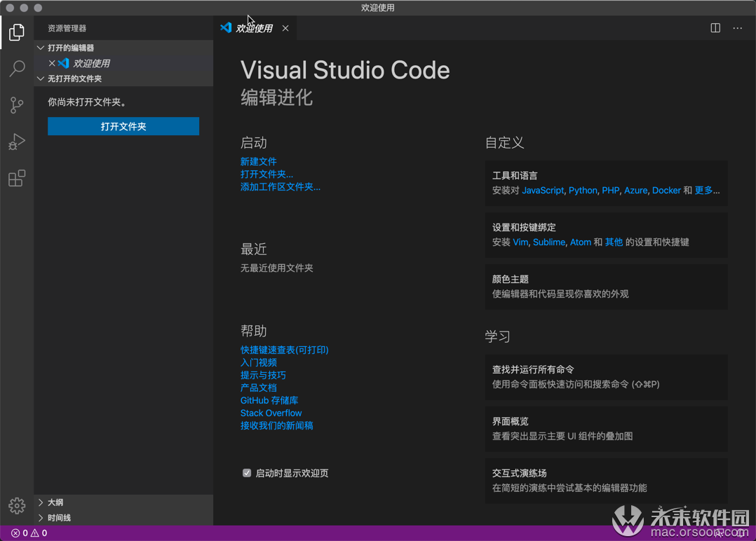The height and width of the screenshot is (541, 756).
Task: Open the 入门视频 link
Action: pos(258,362)
